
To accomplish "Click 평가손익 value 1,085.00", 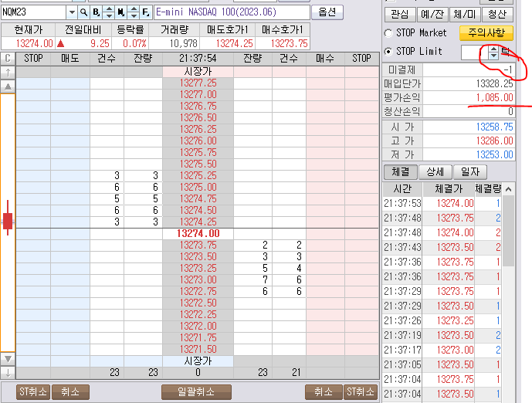I will click(x=469, y=98).
